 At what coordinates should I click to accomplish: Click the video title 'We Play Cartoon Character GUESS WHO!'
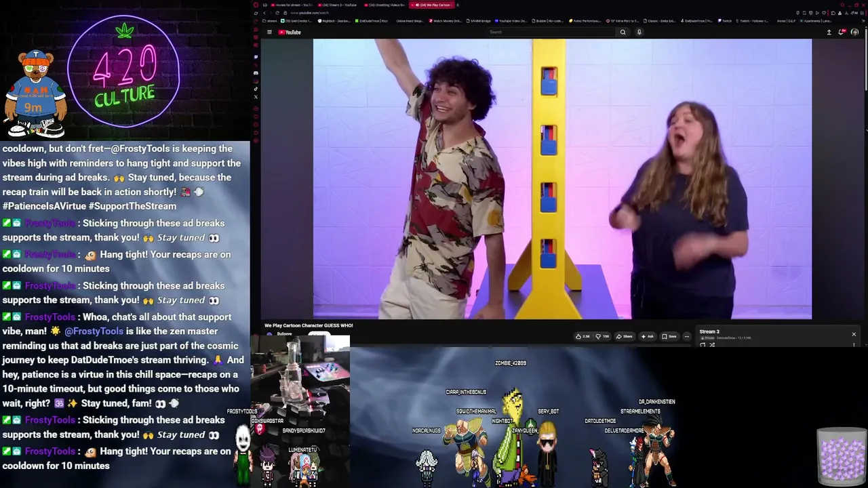point(309,325)
